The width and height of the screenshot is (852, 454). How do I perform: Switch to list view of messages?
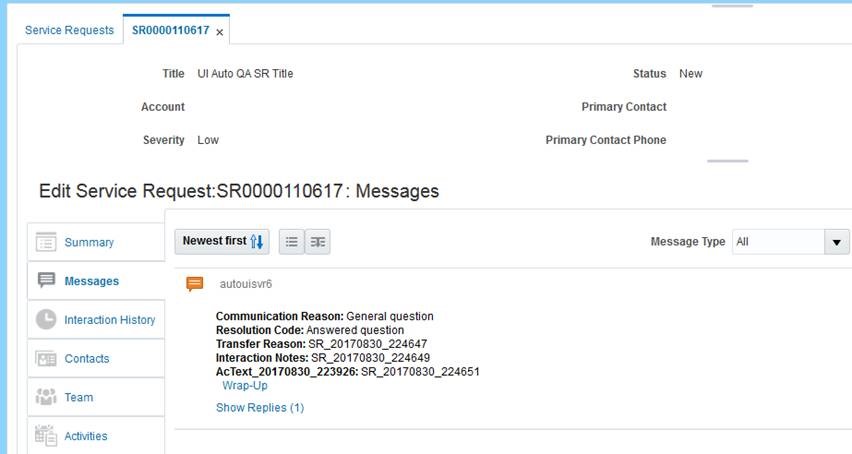(292, 242)
